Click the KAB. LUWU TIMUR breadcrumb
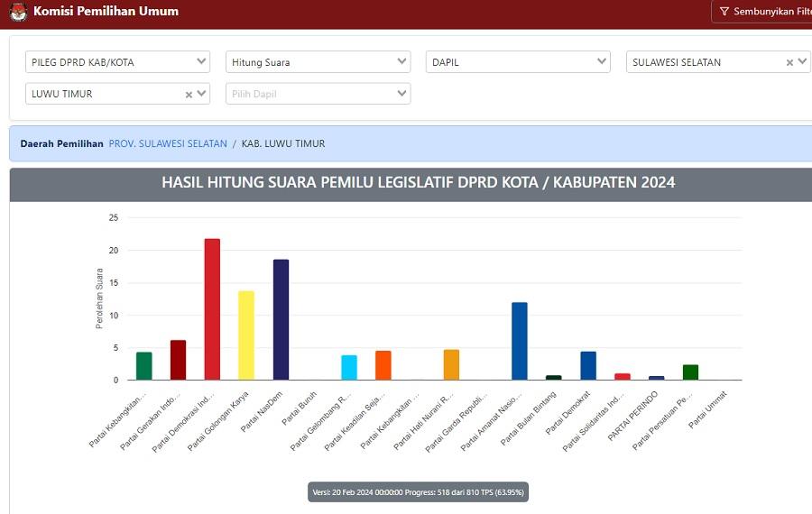The height and width of the screenshot is (514, 812). 283,143
